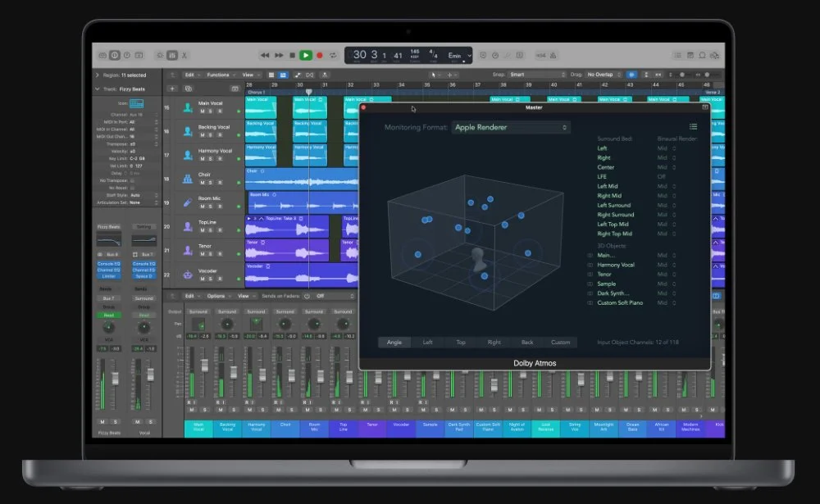Open tracks area Edit menu
820x504 pixels.
191,75
